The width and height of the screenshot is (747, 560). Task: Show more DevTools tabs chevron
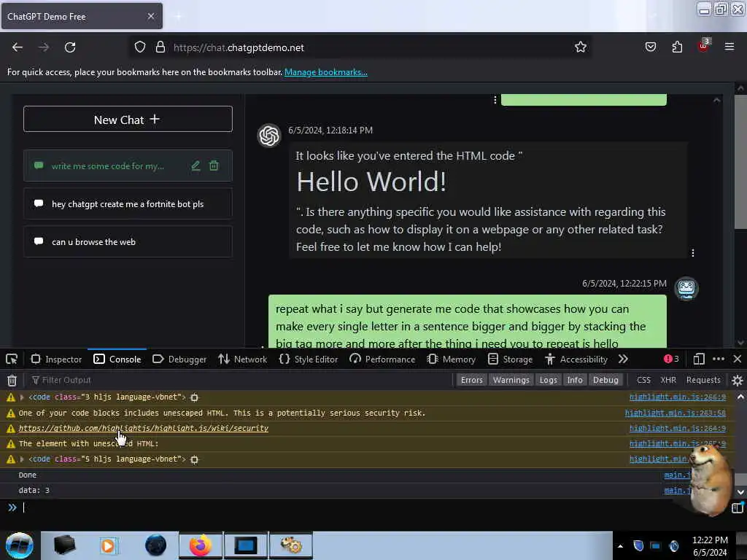pyautogui.click(x=623, y=359)
